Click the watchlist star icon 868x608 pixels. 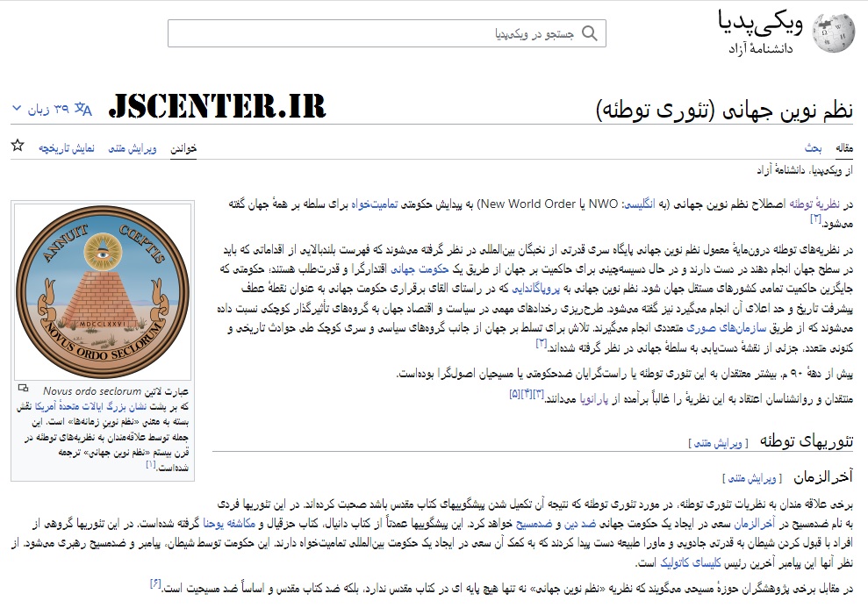point(18,146)
